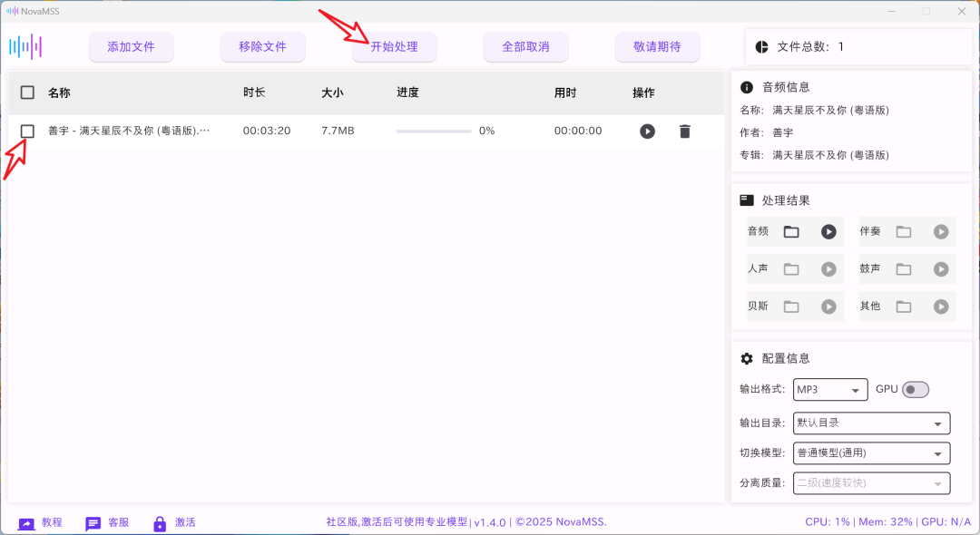Open the 贝斯 result folder
Image resolution: width=980 pixels, height=535 pixels.
click(x=791, y=306)
